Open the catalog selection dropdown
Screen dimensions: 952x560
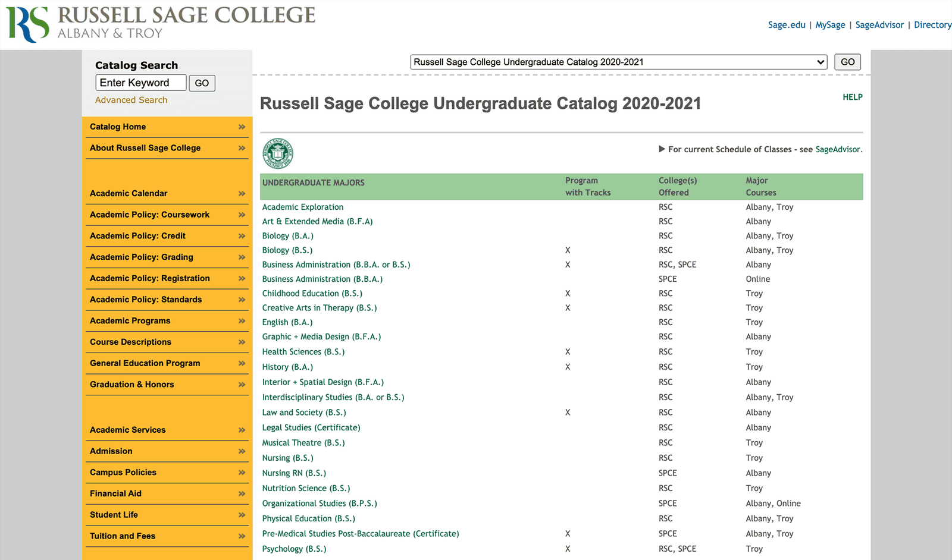coord(619,62)
